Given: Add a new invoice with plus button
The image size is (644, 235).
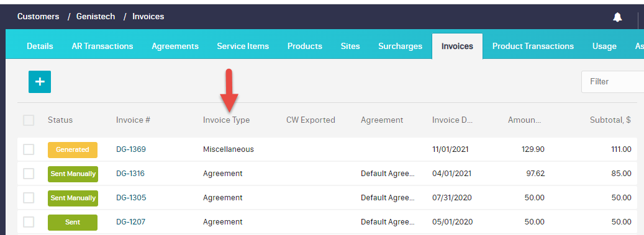Looking at the screenshot, I should click(x=40, y=82).
